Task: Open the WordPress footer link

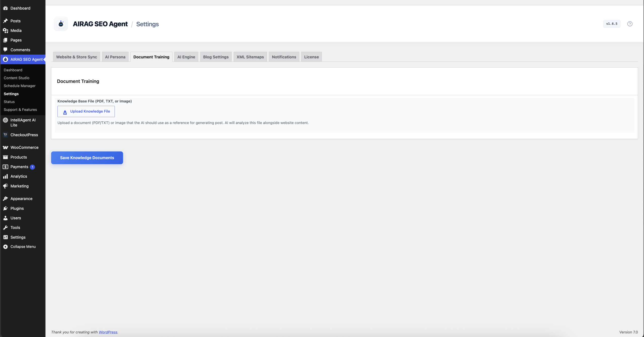Action: pos(108,332)
